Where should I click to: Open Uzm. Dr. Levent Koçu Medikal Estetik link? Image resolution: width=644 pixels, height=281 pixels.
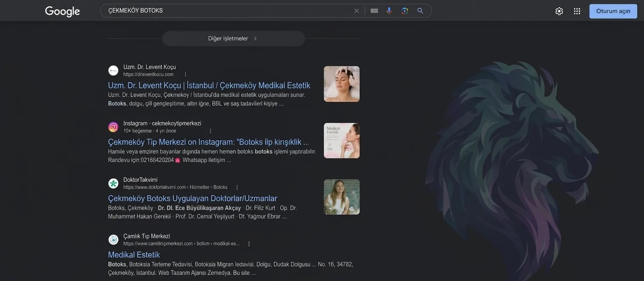[x=209, y=85]
